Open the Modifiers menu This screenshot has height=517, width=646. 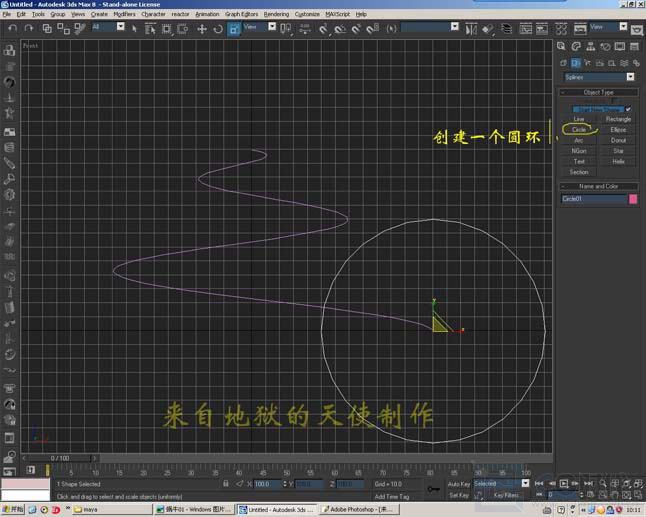tap(124, 14)
